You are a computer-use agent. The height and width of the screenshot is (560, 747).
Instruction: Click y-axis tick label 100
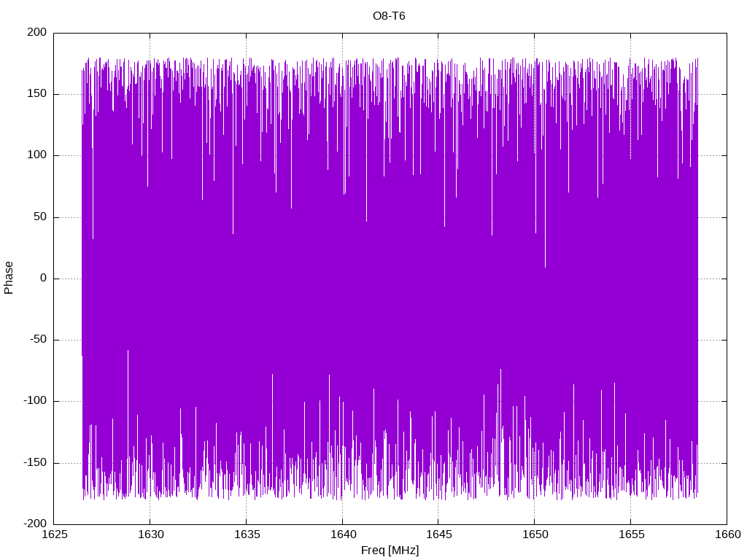(37, 155)
